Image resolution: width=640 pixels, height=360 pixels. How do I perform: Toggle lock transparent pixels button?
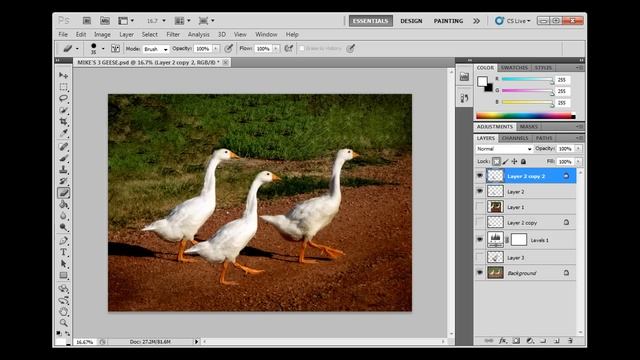pyautogui.click(x=496, y=162)
